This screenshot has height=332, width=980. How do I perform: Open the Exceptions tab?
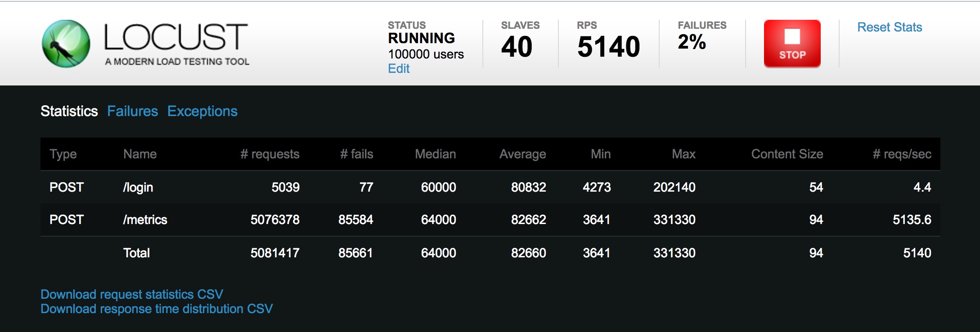pyautogui.click(x=202, y=111)
